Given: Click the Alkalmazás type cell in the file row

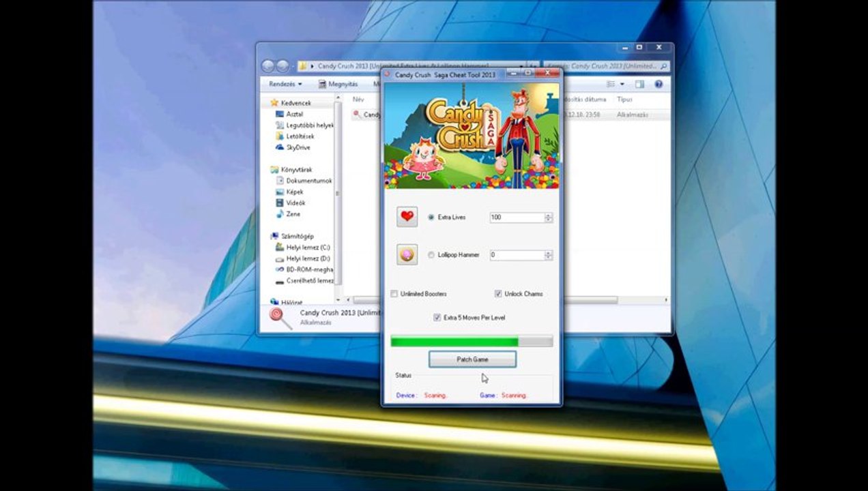Looking at the screenshot, I should tap(632, 115).
